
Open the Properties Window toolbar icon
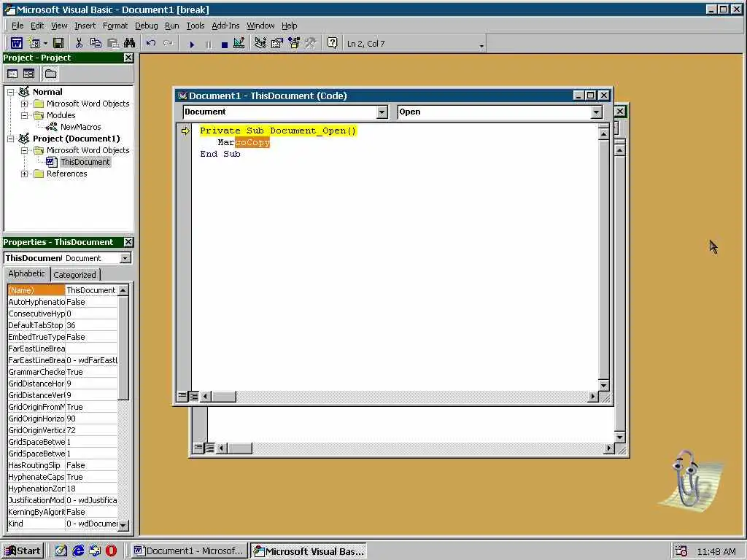[276, 43]
